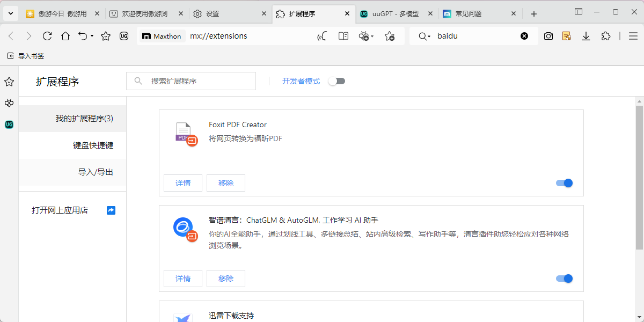This screenshot has height=322, width=644.
Task: Click the puzzle-piece extensions icon in toolbar
Action: pyautogui.click(x=606, y=36)
